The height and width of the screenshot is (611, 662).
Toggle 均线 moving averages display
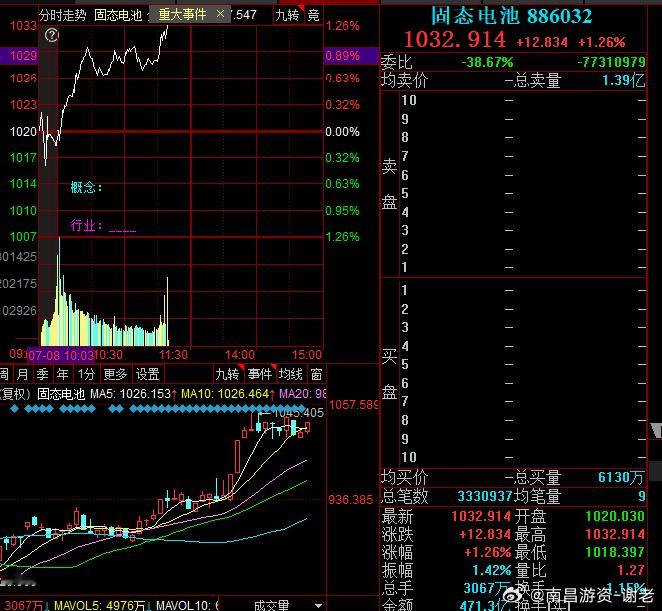click(290, 374)
